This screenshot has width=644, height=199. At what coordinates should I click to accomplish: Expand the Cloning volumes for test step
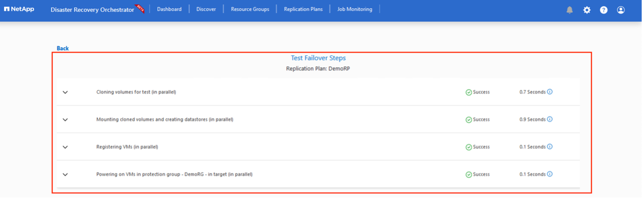pos(65,92)
